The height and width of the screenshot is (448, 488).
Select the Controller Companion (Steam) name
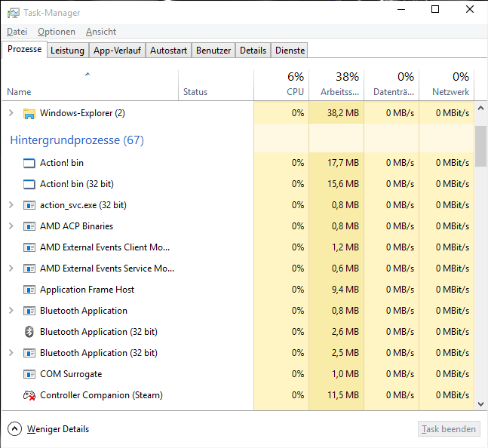point(102,395)
